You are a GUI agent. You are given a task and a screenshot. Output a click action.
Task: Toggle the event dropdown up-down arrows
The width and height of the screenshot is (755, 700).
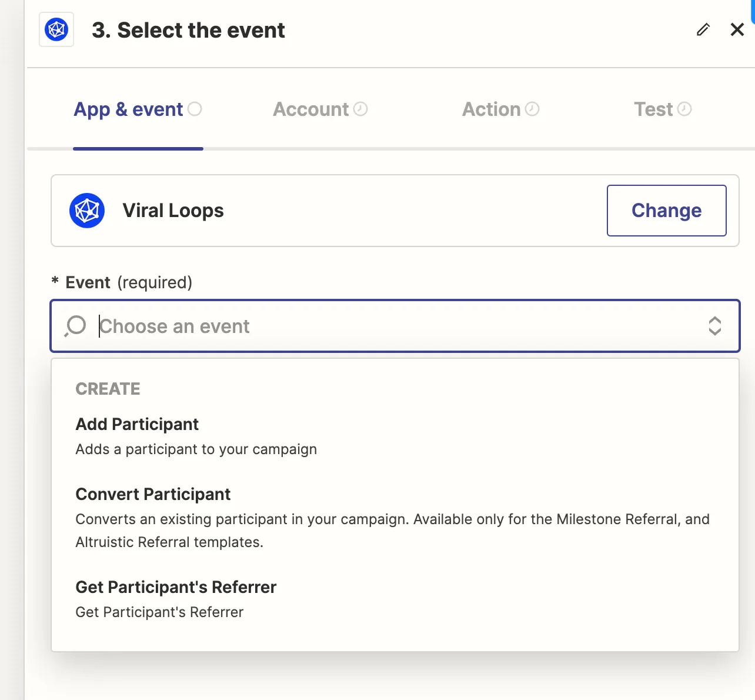715,326
